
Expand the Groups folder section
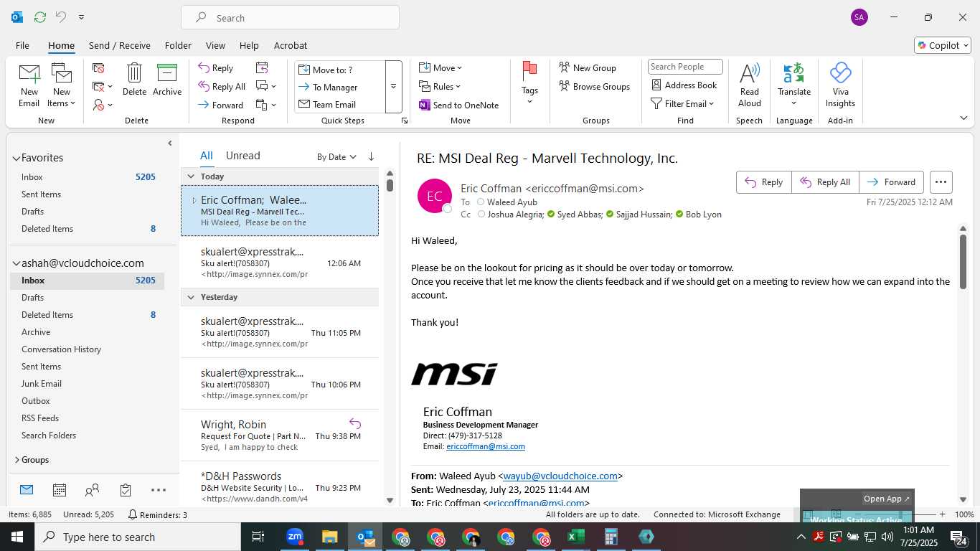pyautogui.click(x=17, y=460)
